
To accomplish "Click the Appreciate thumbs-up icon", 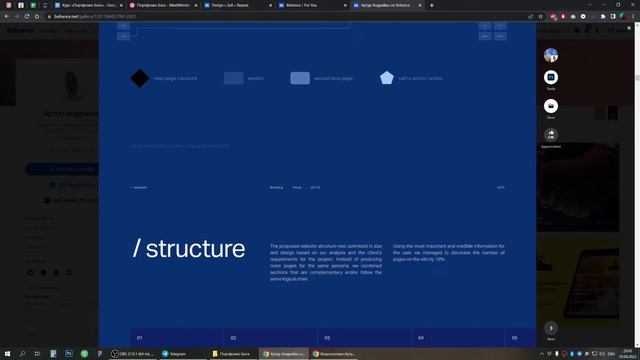I will click(x=551, y=135).
